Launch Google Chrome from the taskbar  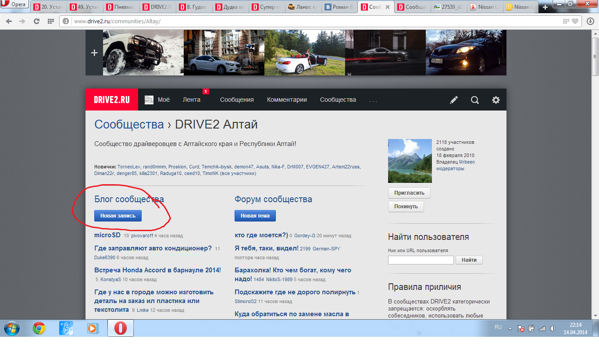click(39, 328)
